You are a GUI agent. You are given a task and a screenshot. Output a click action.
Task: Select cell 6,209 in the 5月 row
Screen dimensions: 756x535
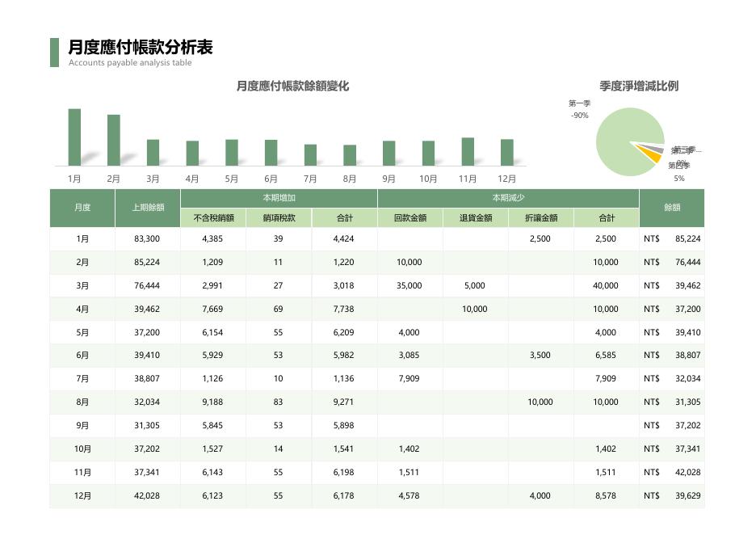pyautogui.click(x=344, y=332)
